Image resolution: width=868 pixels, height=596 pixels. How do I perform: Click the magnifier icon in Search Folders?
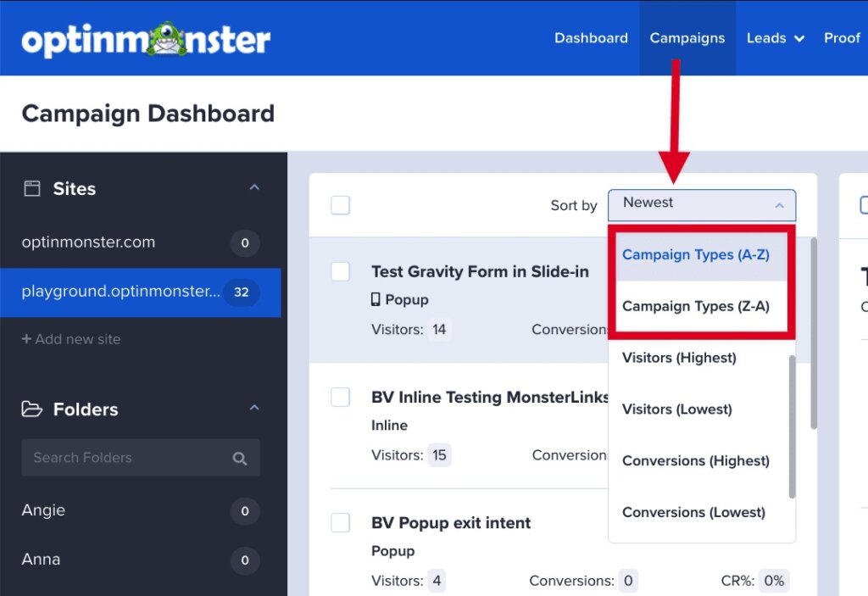[242, 457]
